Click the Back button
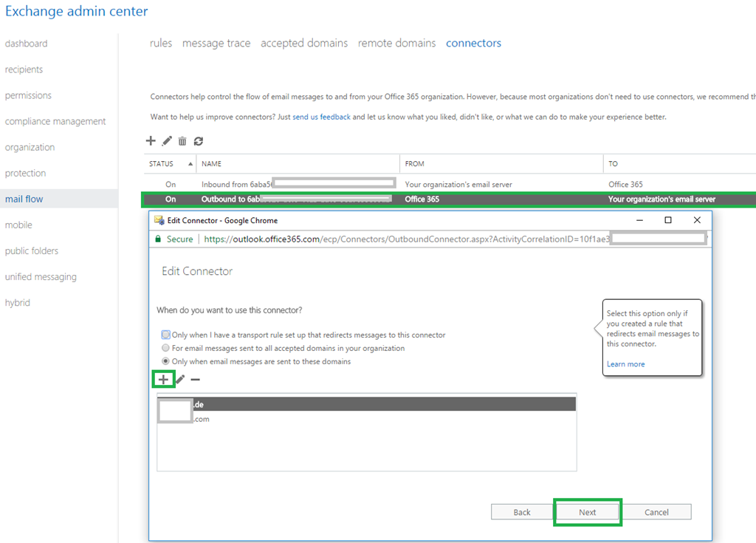 pyautogui.click(x=522, y=512)
